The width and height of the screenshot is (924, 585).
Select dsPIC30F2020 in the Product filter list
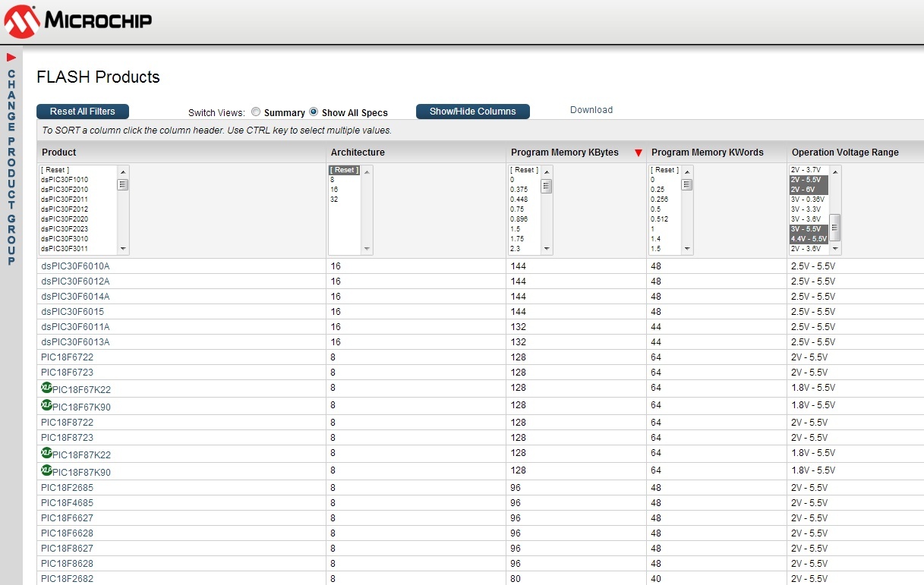point(65,219)
